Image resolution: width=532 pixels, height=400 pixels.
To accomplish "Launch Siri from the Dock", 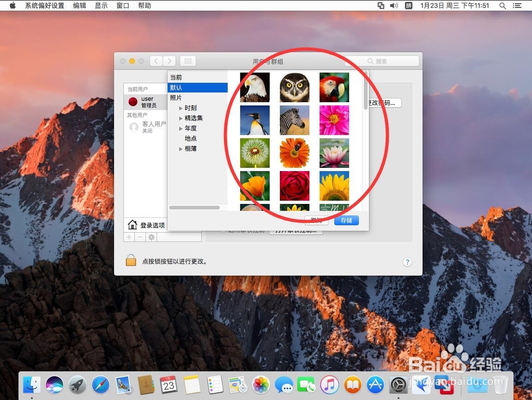I will pos(54,385).
